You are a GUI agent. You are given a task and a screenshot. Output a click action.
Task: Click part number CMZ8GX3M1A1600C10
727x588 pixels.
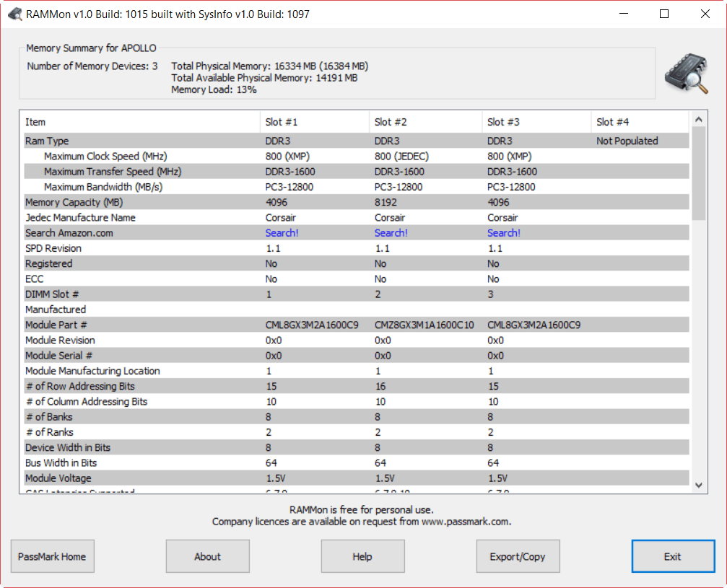point(425,325)
